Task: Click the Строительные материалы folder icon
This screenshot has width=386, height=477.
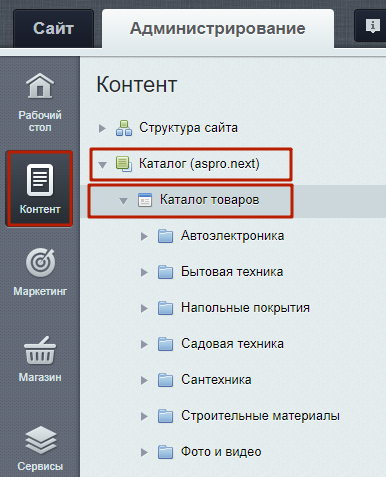Action: pyautogui.click(x=165, y=416)
